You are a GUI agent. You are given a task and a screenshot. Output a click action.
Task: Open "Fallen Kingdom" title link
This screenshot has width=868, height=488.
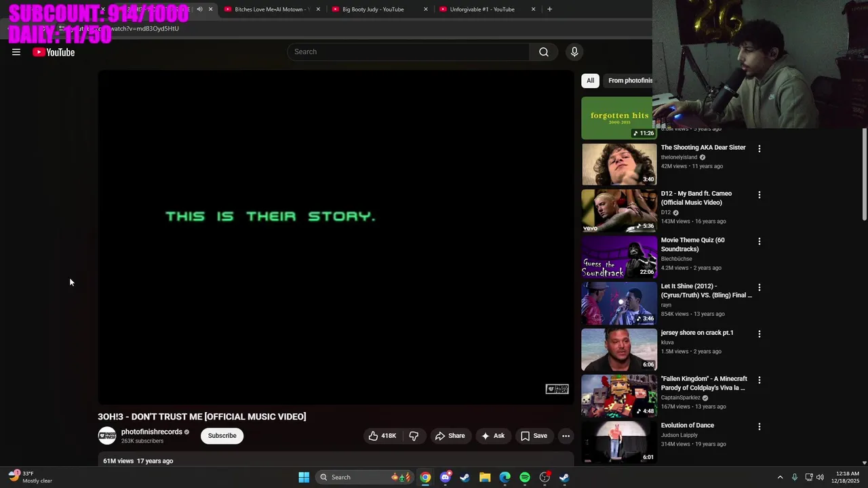tap(704, 384)
